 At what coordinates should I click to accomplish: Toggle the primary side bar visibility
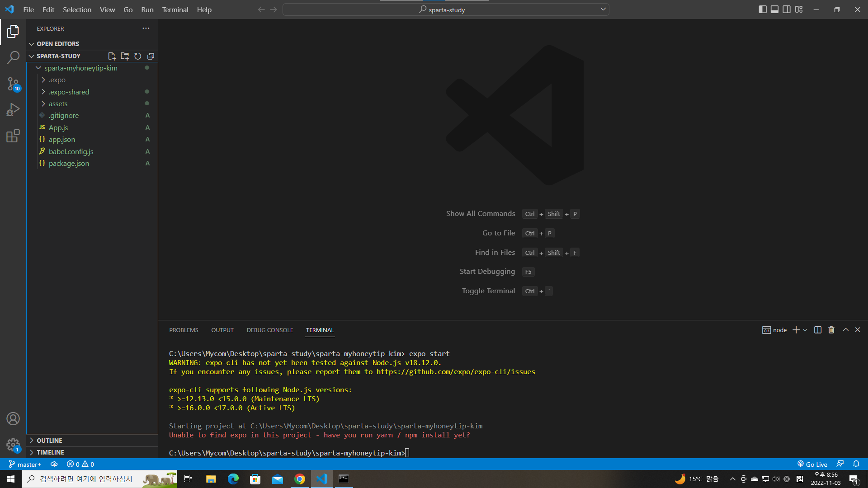point(763,9)
